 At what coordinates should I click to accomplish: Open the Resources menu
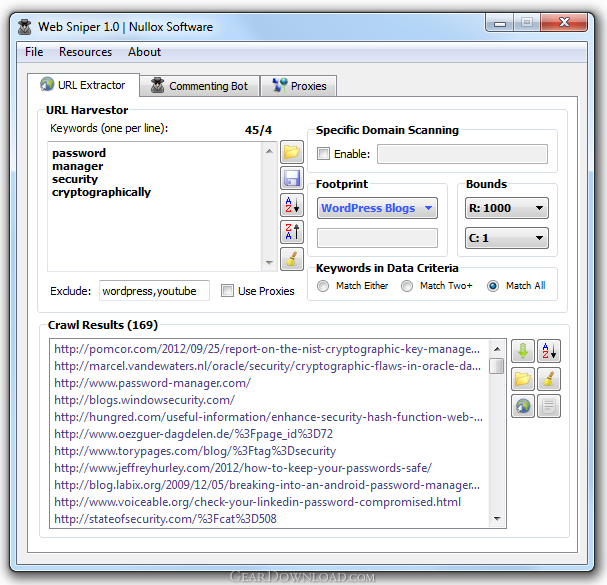85,52
